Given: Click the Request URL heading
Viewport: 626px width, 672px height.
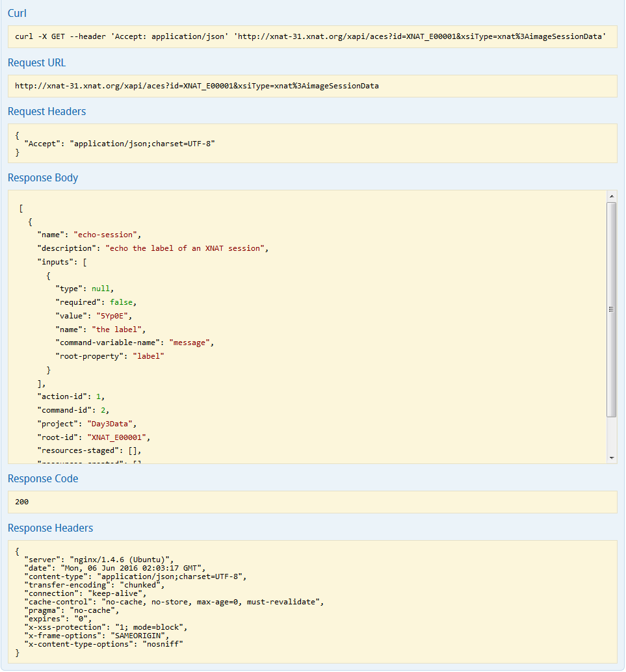Looking at the screenshot, I should 36,62.
